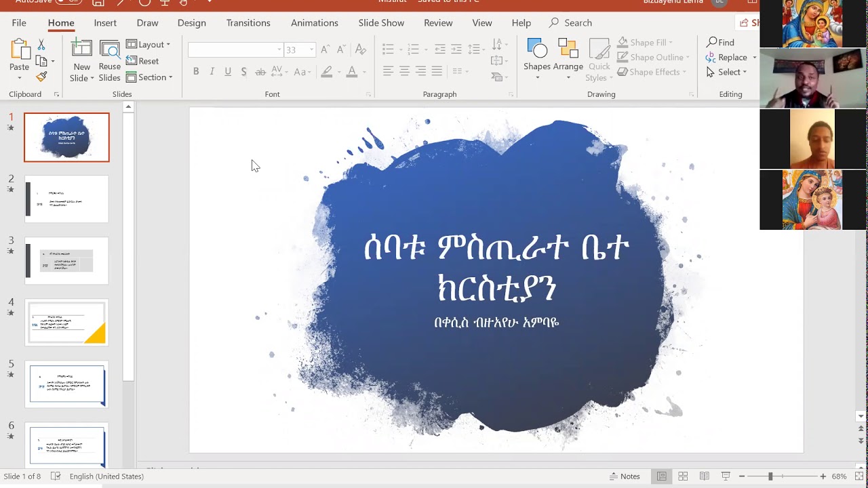This screenshot has height=488, width=868.
Task: Open the Layout dropdown
Action: (x=148, y=45)
